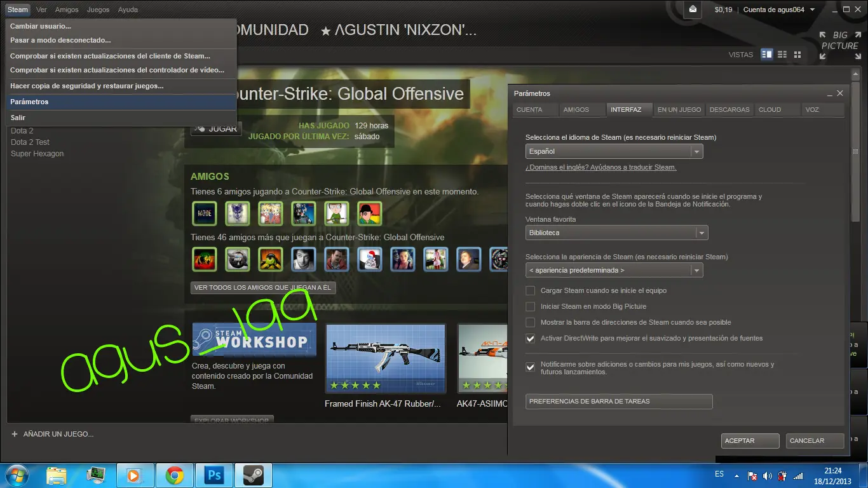This screenshot has height=488, width=868.
Task: Open the EN UN JUEGO tab
Action: pyautogui.click(x=679, y=110)
